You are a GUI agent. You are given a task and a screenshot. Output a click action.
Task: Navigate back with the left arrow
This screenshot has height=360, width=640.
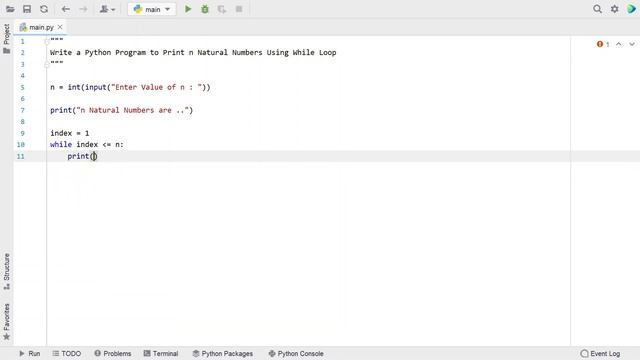pyautogui.click(x=66, y=9)
